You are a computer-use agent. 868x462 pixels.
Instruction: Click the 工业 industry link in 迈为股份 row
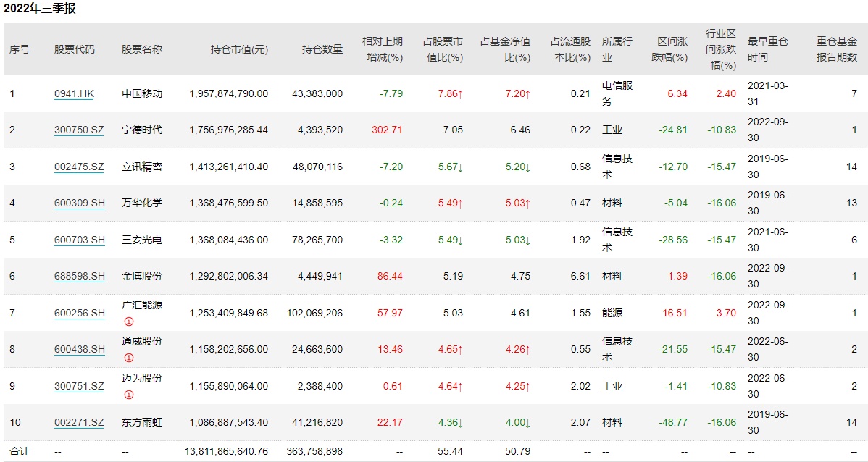coord(612,386)
